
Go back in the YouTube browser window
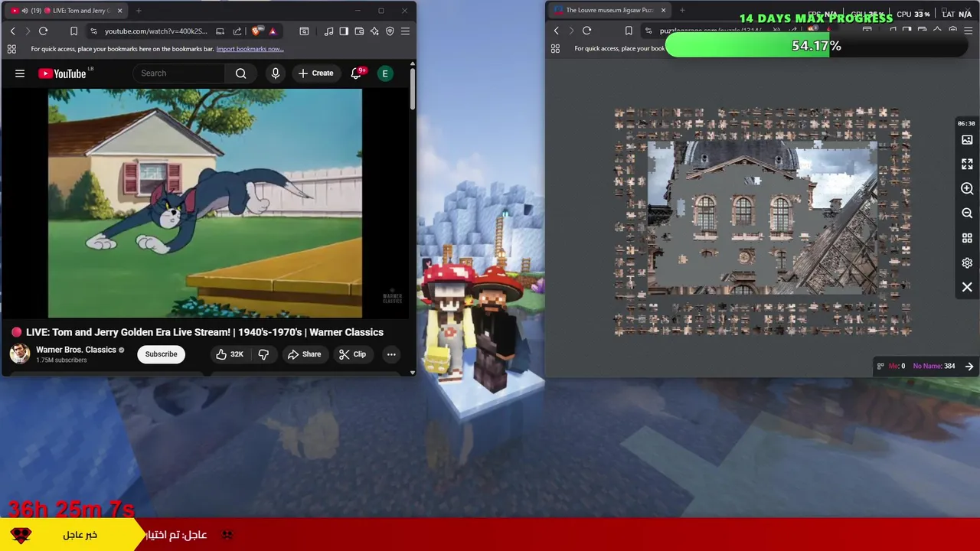point(12,31)
